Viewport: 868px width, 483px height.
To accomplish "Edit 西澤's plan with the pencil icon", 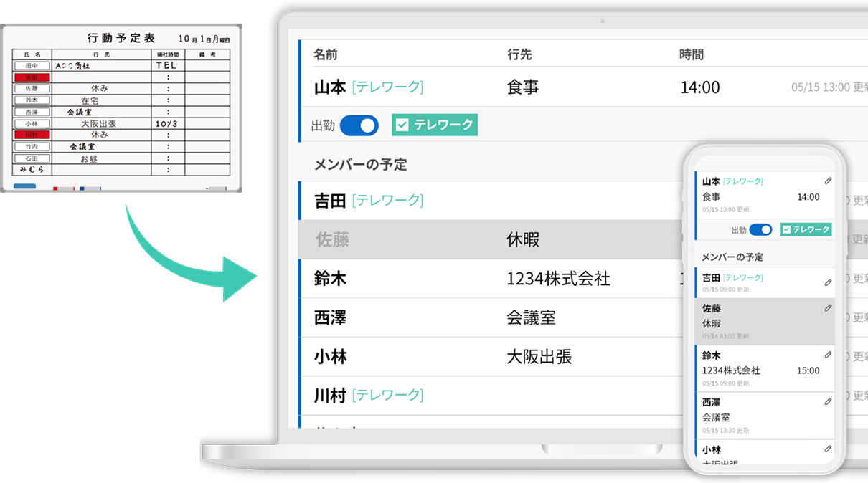I will point(828,401).
